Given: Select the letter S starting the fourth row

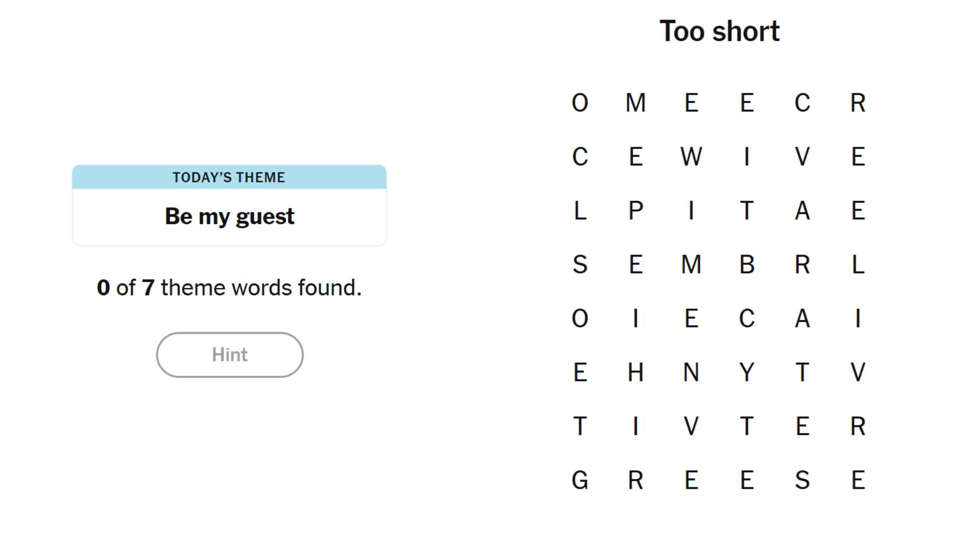Looking at the screenshot, I should click(580, 264).
